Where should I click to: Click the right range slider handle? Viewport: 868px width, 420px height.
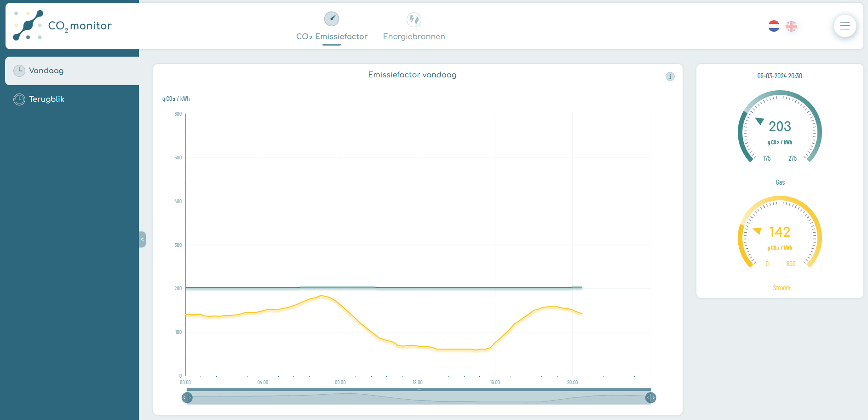coord(650,397)
